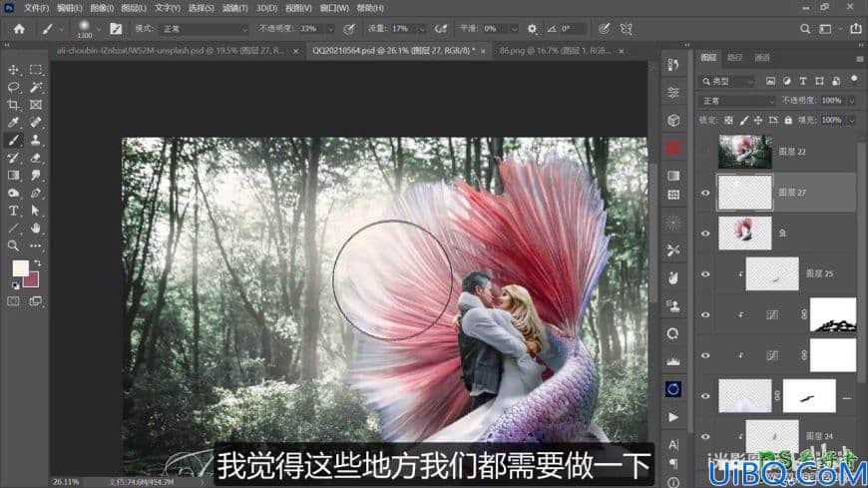Viewport: 868px width, 488px height.
Task: Switch to the 路径 panel tab
Action: click(x=734, y=57)
